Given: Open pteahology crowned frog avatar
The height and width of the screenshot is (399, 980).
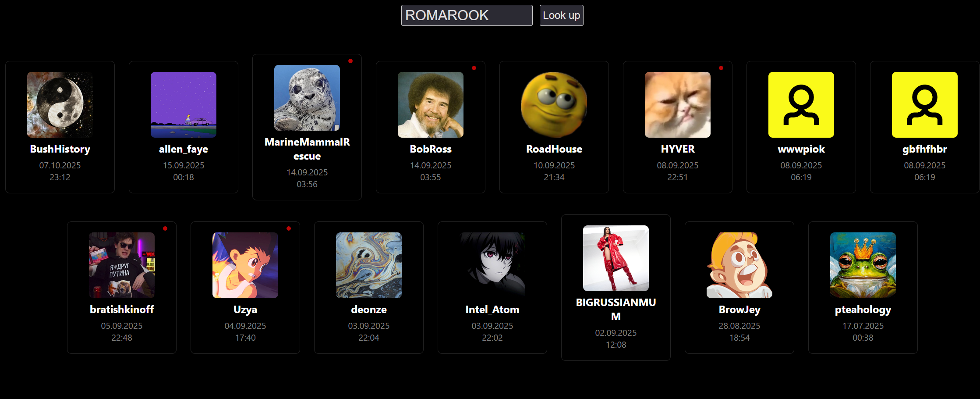Looking at the screenshot, I should (x=863, y=265).
